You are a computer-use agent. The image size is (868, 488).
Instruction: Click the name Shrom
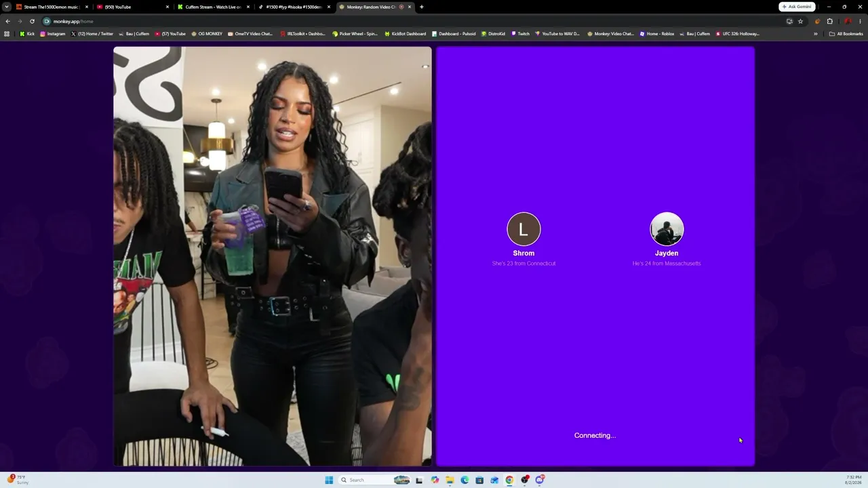coord(524,253)
